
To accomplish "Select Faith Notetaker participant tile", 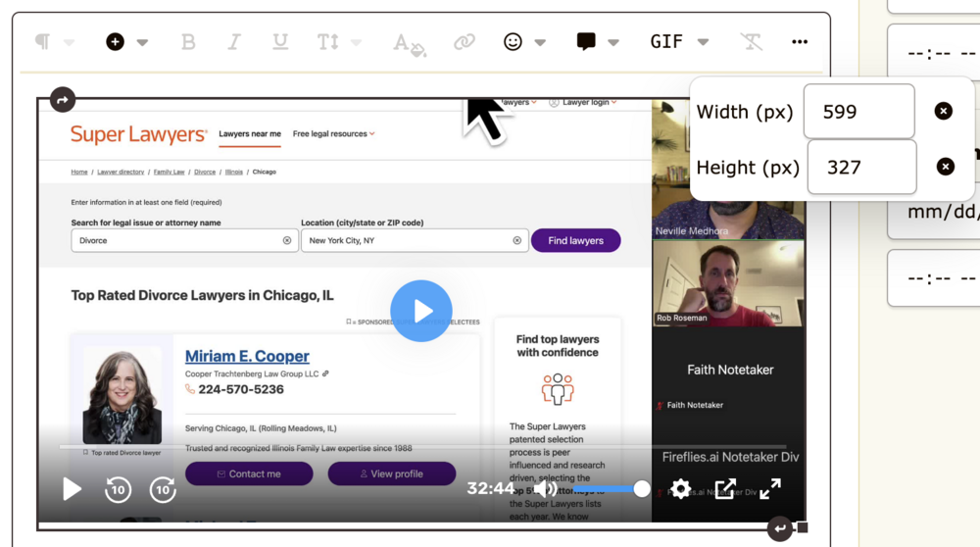I will pyautogui.click(x=728, y=371).
